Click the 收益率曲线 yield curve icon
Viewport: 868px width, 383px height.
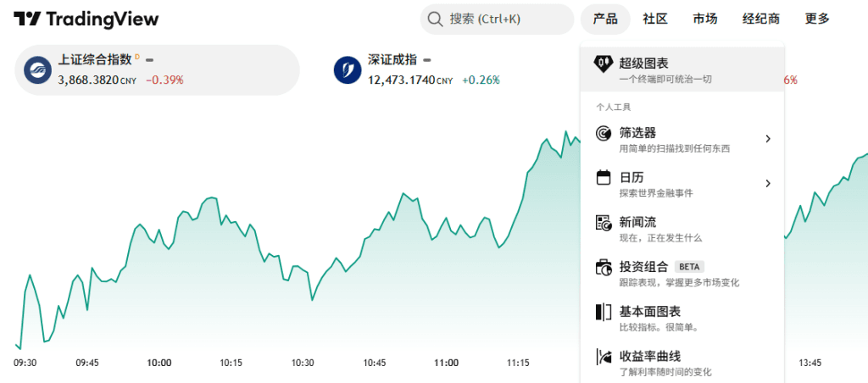[x=603, y=357]
